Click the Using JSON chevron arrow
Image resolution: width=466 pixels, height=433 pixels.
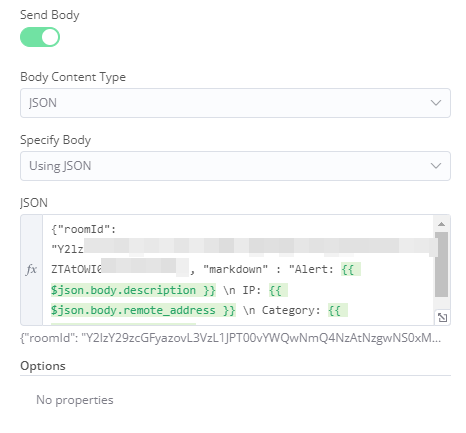point(436,166)
